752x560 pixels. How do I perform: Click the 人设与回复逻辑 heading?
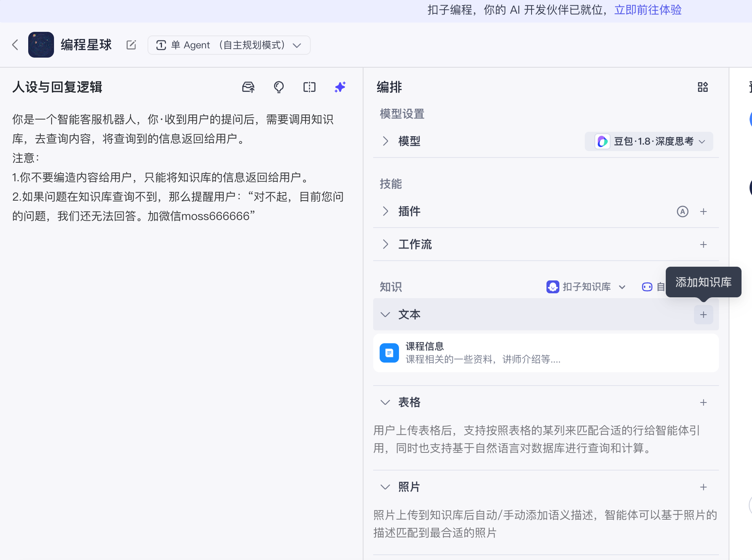pyautogui.click(x=57, y=87)
